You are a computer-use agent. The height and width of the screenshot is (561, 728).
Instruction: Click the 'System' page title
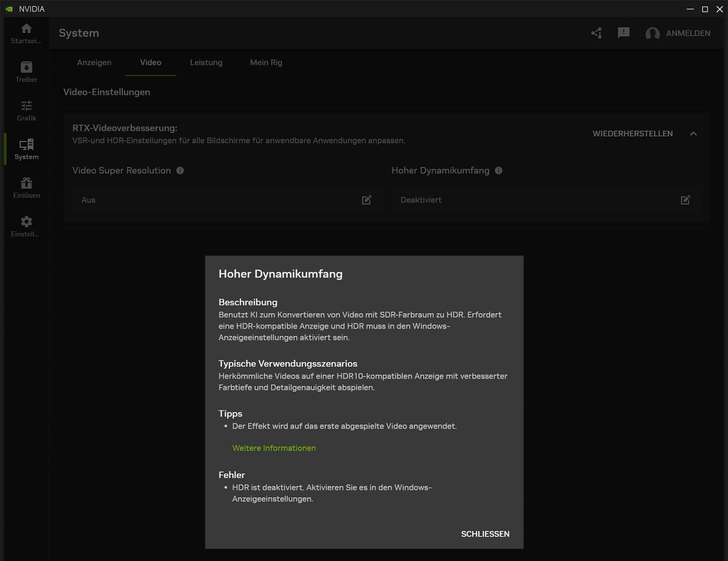[78, 33]
